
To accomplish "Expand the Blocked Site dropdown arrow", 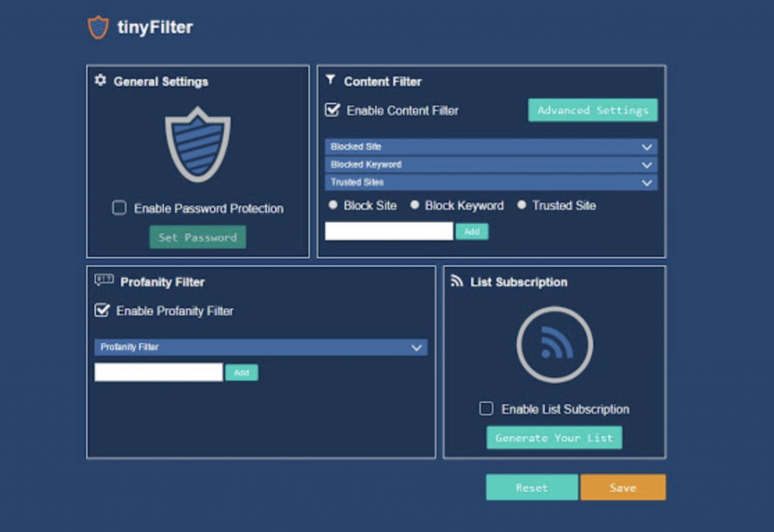I will click(647, 147).
